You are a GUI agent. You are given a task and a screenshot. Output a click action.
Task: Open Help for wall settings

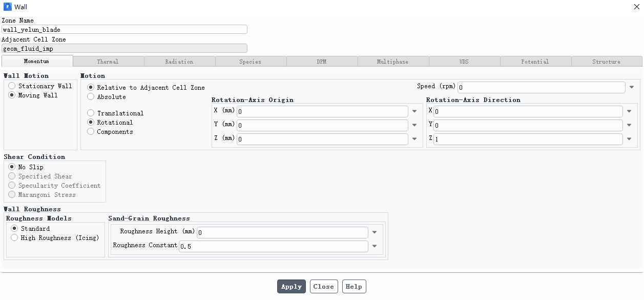click(354, 287)
